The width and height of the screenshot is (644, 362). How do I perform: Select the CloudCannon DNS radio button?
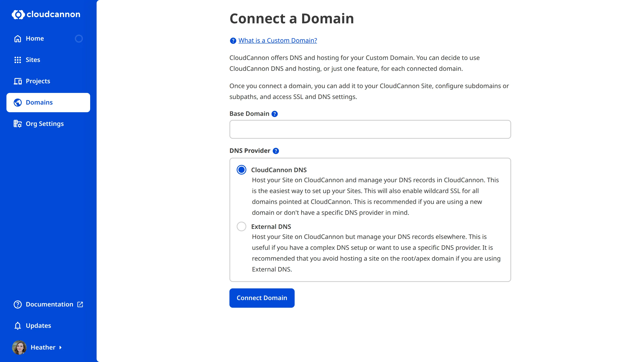[x=241, y=170]
